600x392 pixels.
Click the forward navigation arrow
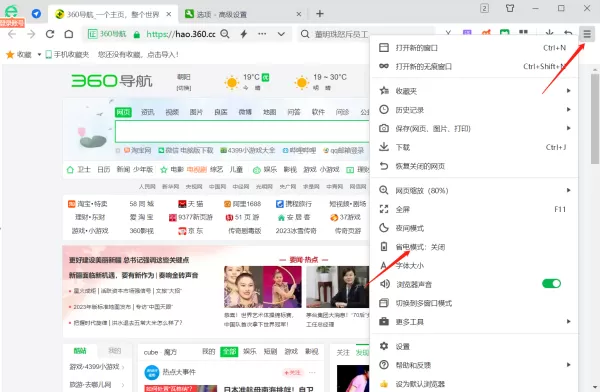31,34
